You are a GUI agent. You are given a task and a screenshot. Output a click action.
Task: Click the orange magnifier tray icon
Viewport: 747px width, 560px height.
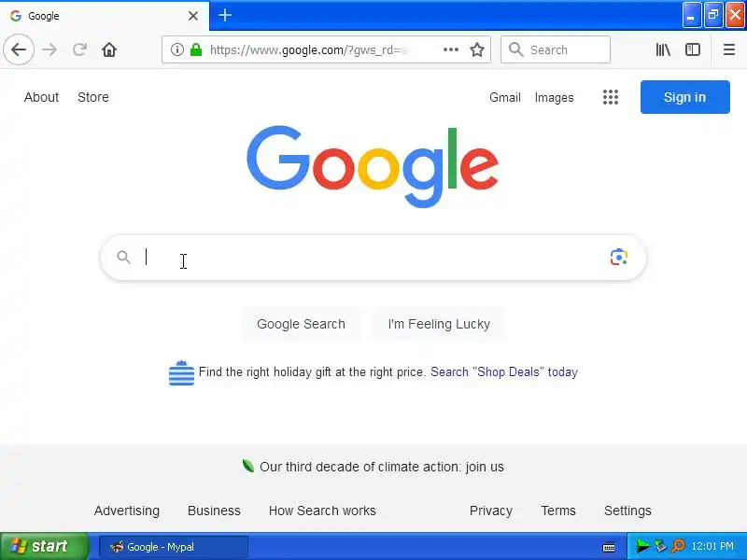(x=678, y=546)
